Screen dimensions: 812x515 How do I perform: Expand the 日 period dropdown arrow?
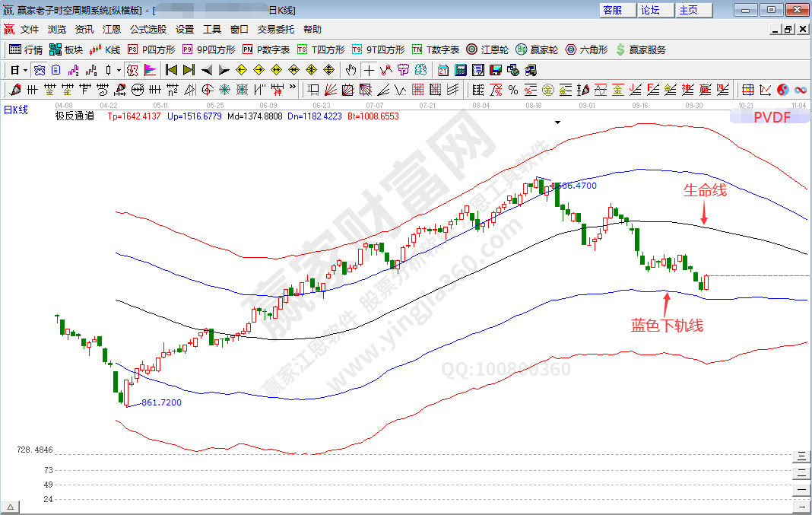25,70
